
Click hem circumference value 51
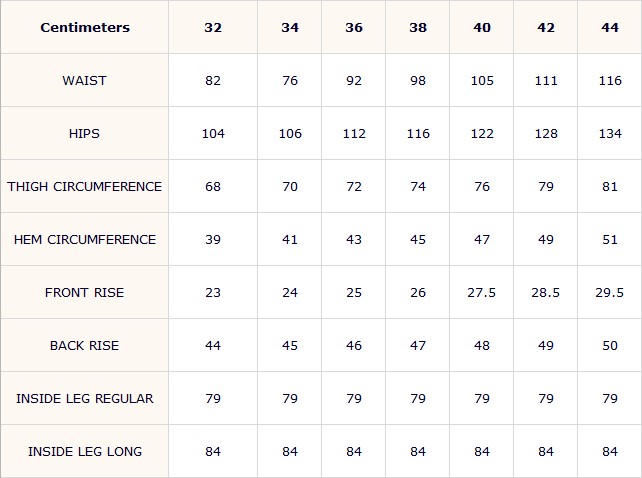click(610, 239)
